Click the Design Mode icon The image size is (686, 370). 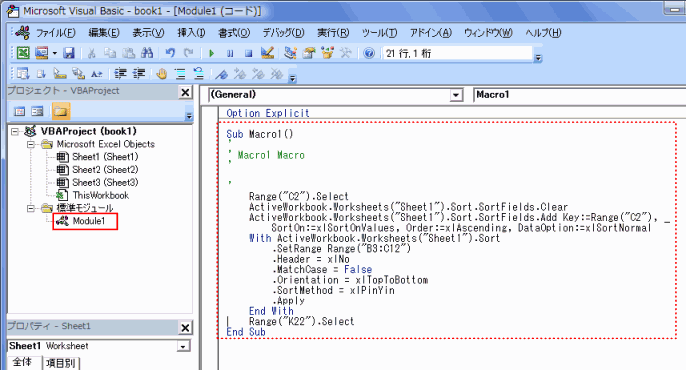click(x=267, y=53)
